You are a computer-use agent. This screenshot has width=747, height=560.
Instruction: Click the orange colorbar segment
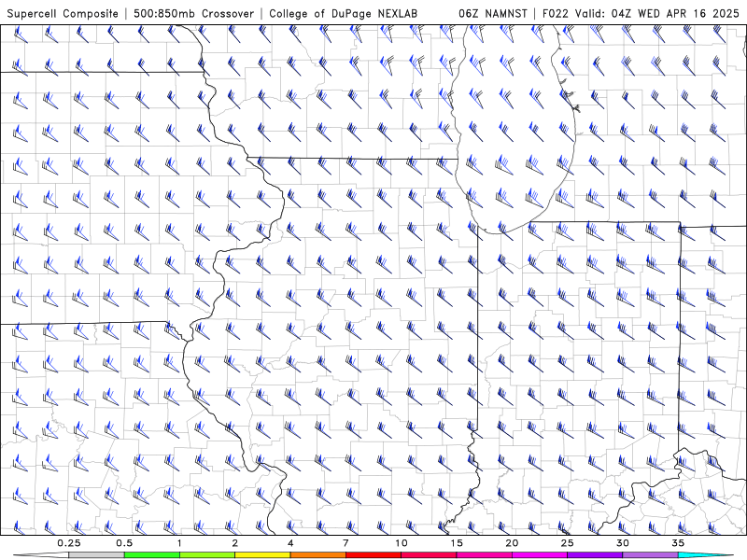(x=317, y=555)
